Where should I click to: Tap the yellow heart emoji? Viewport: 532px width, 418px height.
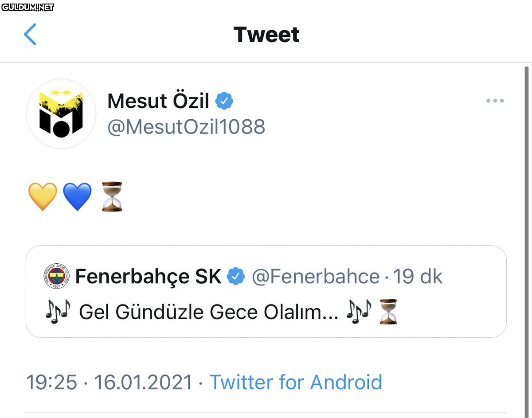pos(43,196)
